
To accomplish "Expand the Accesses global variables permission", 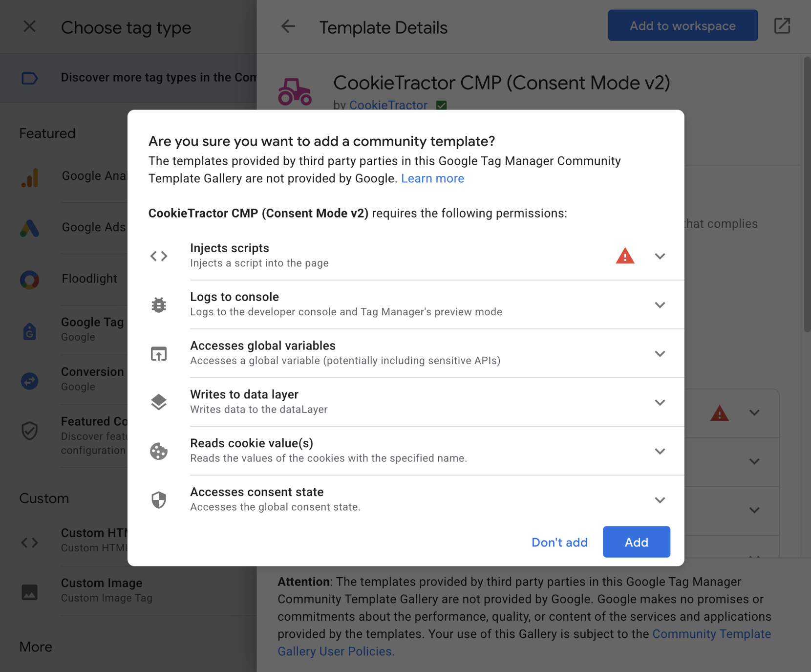I will (660, 354).
